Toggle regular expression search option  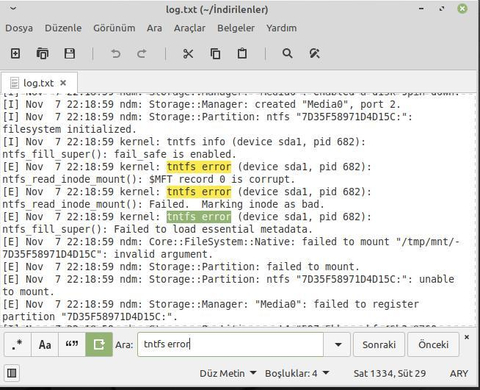pyautogui.click(x=17, y=344)
